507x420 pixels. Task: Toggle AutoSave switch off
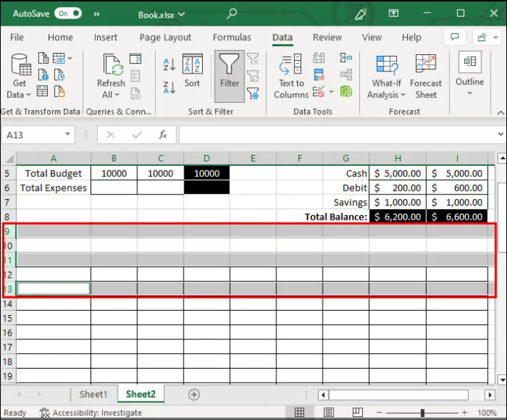point(68,13)
